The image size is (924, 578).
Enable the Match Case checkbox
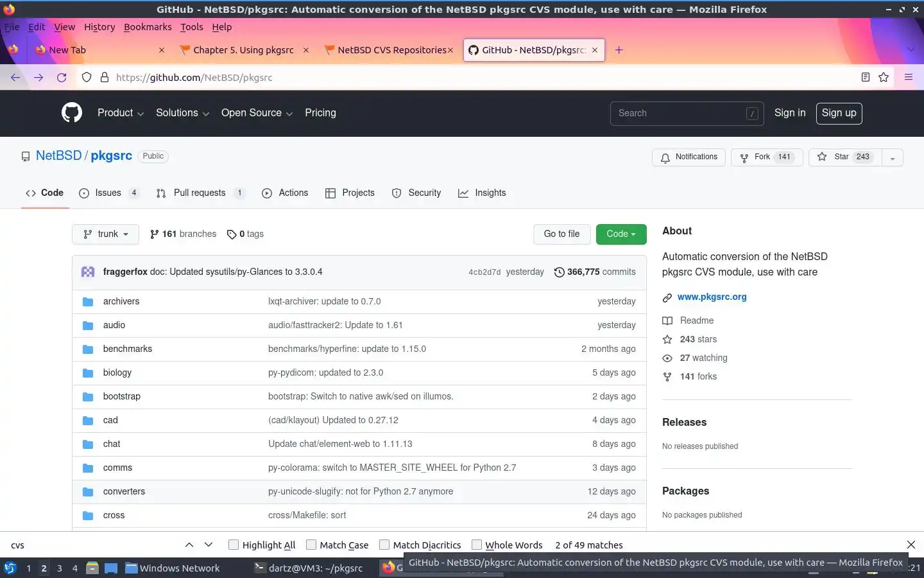[x=311, y=545]
